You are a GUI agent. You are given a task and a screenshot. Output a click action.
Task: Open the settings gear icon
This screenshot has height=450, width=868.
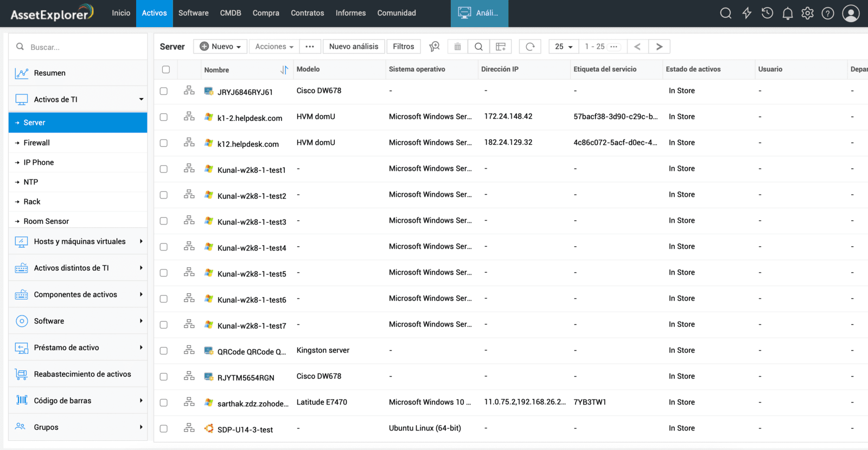[x=808, y=14]
